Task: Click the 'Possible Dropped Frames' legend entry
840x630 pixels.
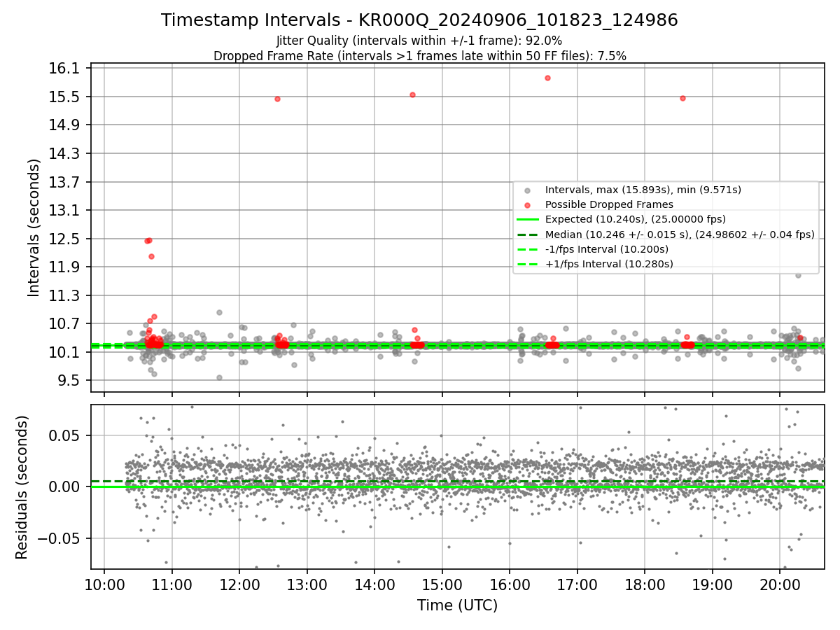Action: [x=609, y=204]
